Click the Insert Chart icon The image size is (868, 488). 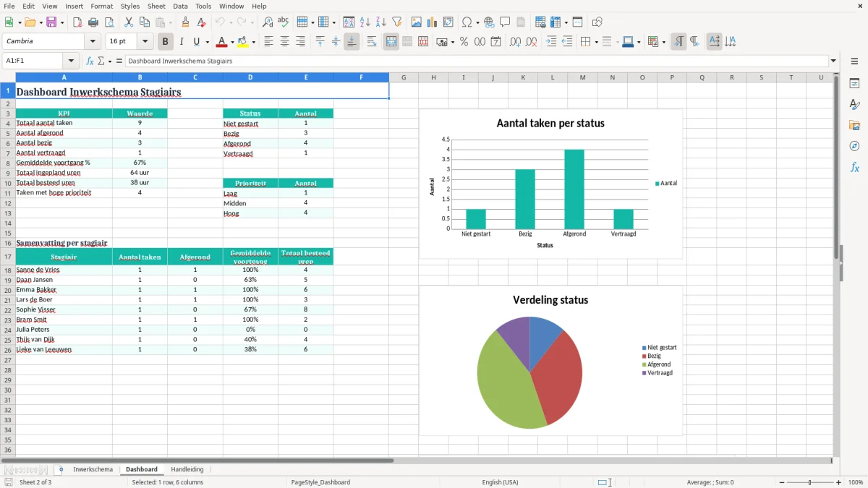(433, 22)
